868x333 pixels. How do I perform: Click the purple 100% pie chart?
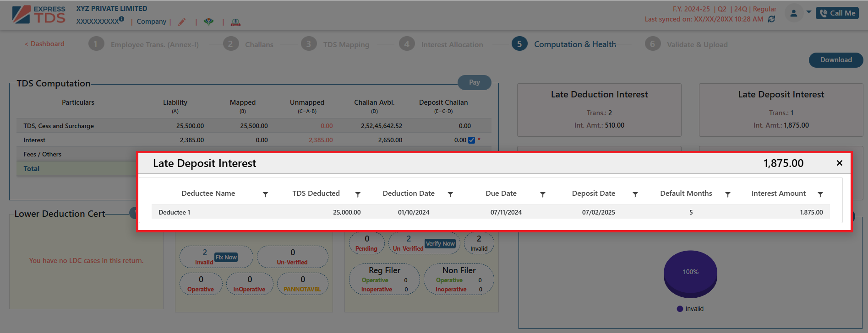(x=690, y=274)
